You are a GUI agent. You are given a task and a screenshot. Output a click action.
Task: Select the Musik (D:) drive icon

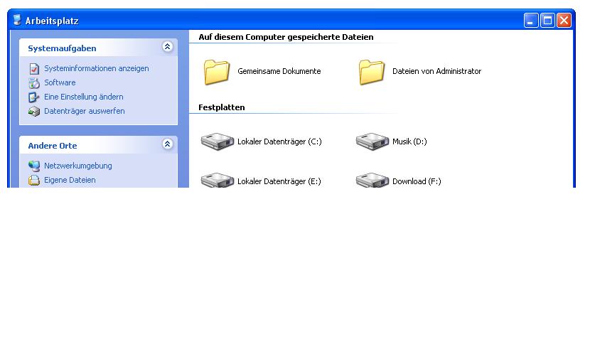pyautogui.click(x=372, y=141)
